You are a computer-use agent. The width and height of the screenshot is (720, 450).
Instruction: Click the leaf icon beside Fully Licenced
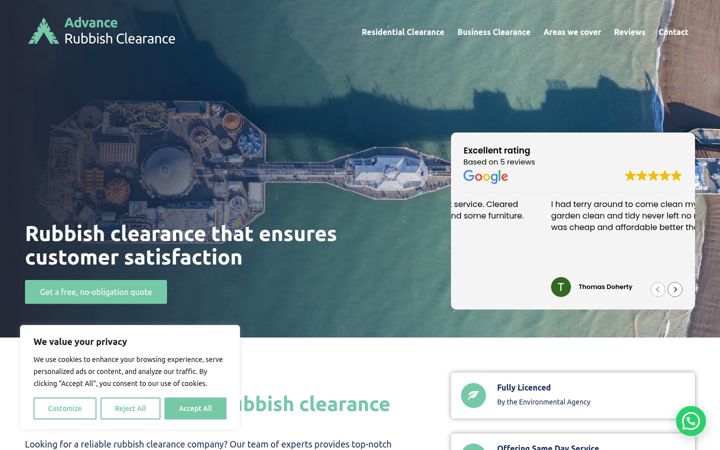[x=473, y=395]
